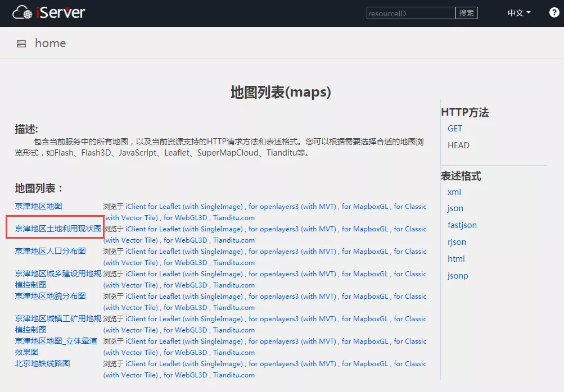The image size is (564, 392).
Task: Select the xml representation format
Action: tap(454, 192)
